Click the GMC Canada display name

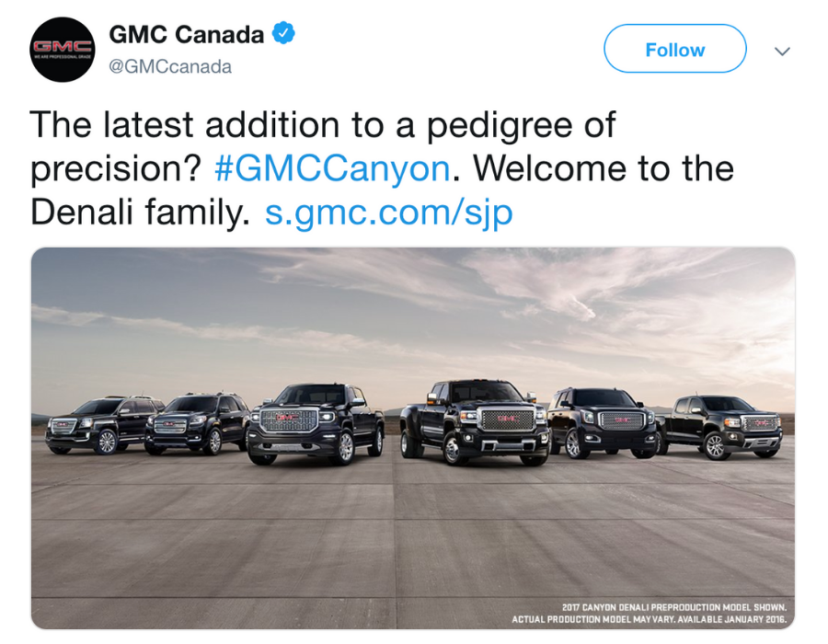point(187,35)
